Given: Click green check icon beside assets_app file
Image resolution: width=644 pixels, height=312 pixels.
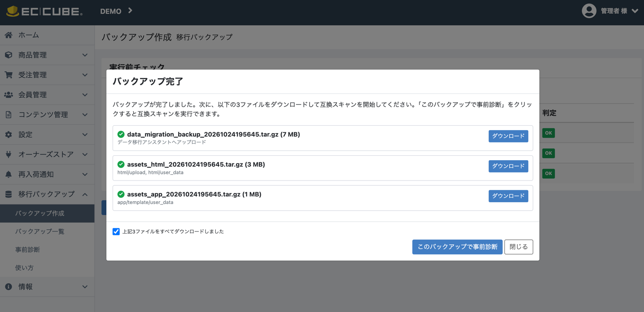Looking at the screenshot, I should (x=121, y=194).
